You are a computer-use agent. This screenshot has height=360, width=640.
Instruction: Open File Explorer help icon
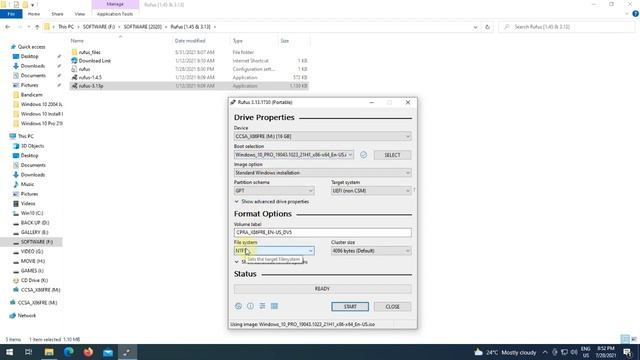(636, 13)
